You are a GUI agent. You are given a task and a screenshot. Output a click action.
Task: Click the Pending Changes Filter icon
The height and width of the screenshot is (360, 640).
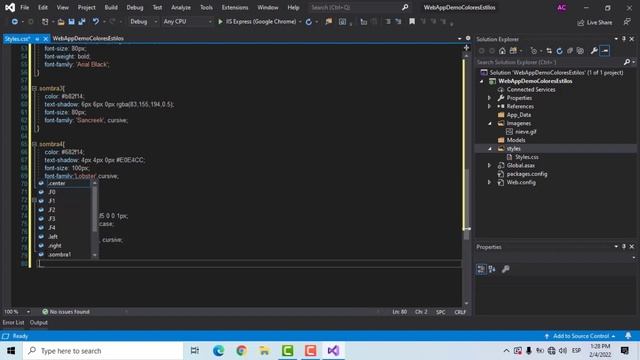pos(533,51)
